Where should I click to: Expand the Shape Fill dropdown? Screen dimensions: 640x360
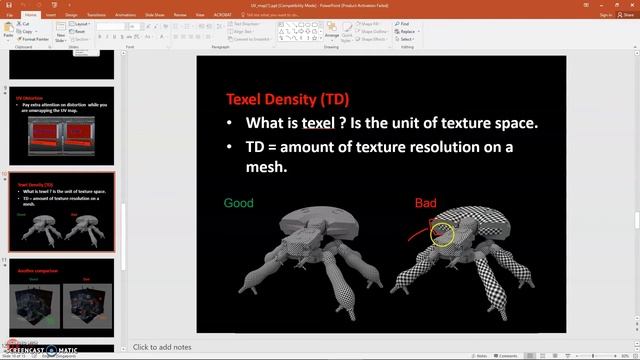point(368,24)
